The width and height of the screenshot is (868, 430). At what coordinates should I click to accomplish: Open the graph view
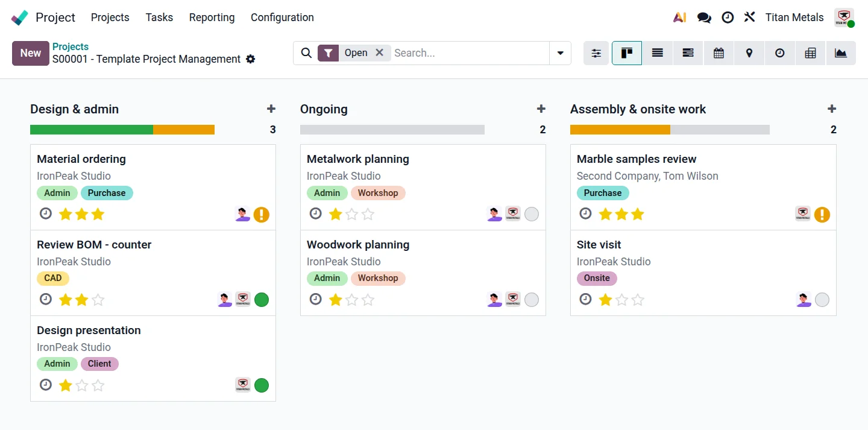tap(841, 53)
